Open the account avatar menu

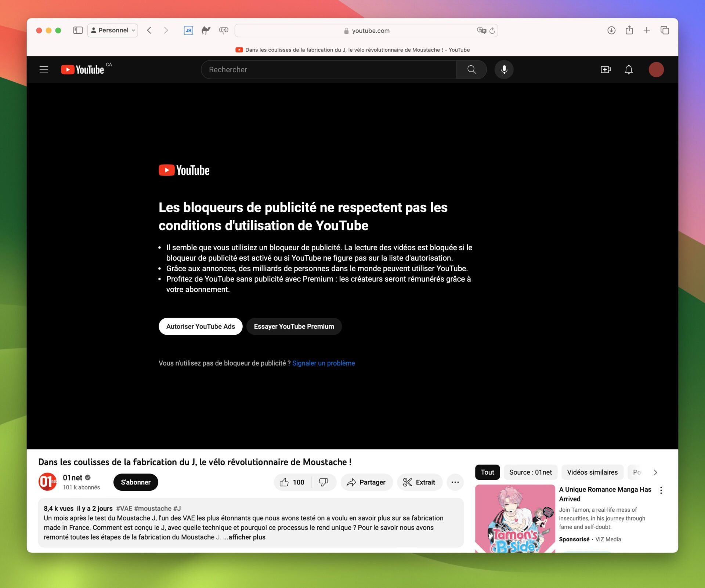click(656, 69)
